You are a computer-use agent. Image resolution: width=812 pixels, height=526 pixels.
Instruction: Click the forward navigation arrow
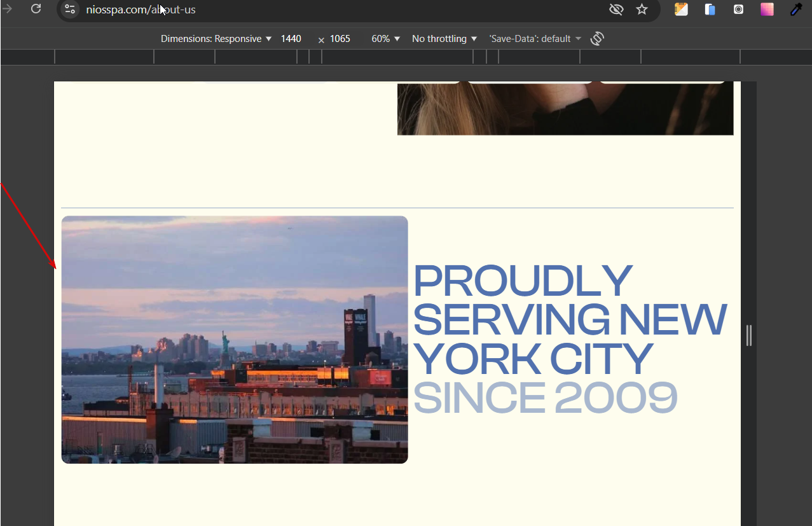tap(7, 9)
